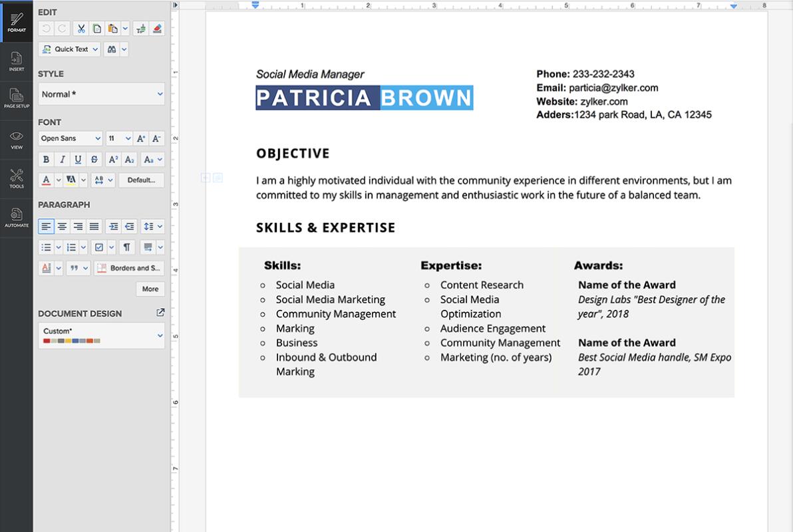Expand the Find options arrow
The image size is (793, 532).
[x=124, y=49]
